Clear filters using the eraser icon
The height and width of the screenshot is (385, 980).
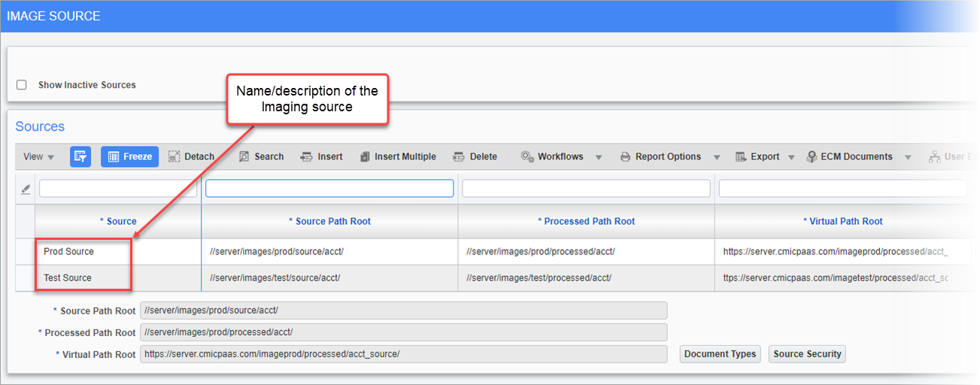click(x=25, y=189)
